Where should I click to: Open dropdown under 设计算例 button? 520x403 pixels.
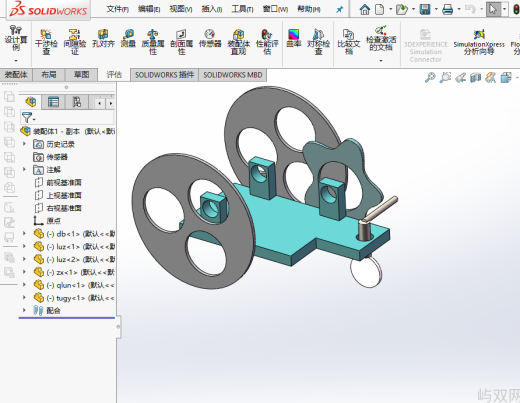16,61
